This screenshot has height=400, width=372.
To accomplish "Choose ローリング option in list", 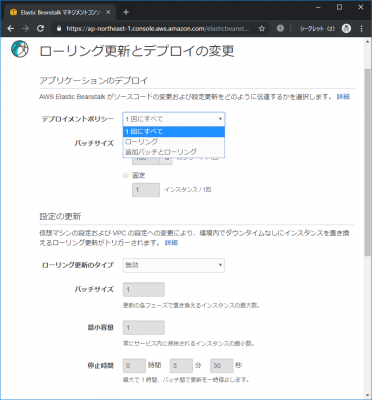I will click(174, 142).
